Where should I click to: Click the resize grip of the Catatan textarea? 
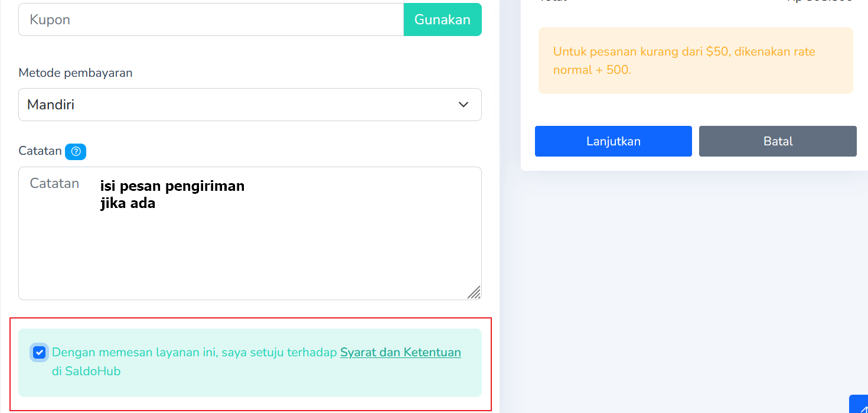474,292
